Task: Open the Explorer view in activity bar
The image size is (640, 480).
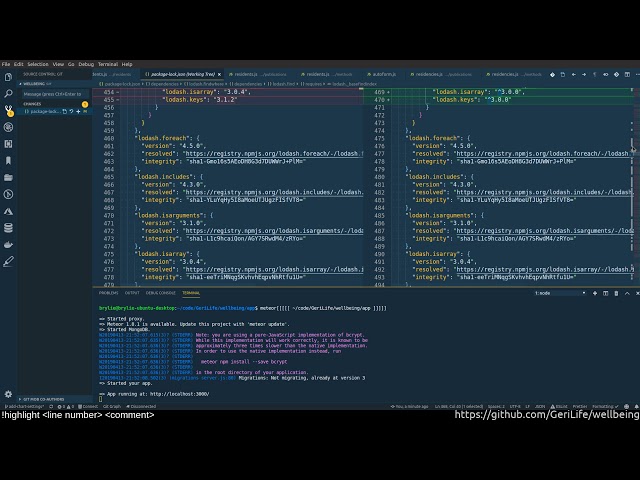Action: point(8,77)
